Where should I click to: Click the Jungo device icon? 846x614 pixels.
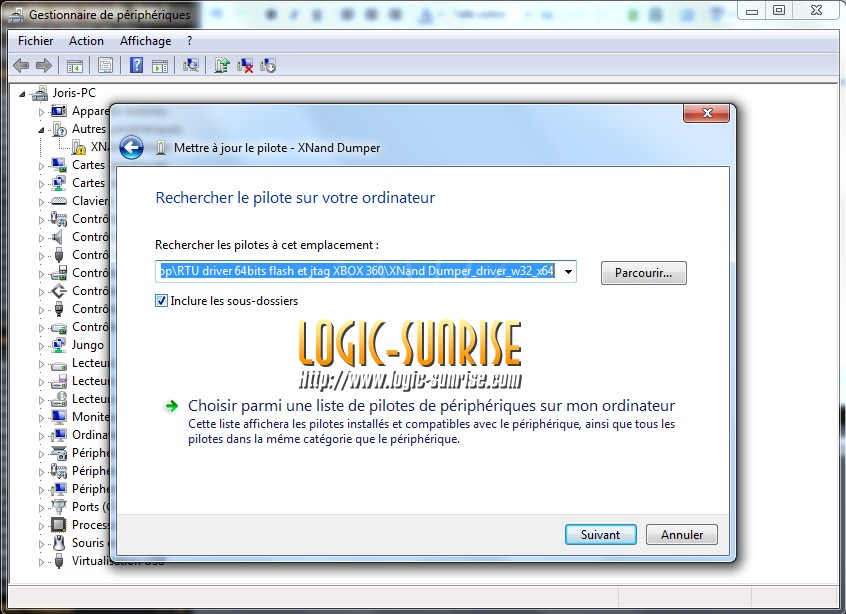click(58, 345)
